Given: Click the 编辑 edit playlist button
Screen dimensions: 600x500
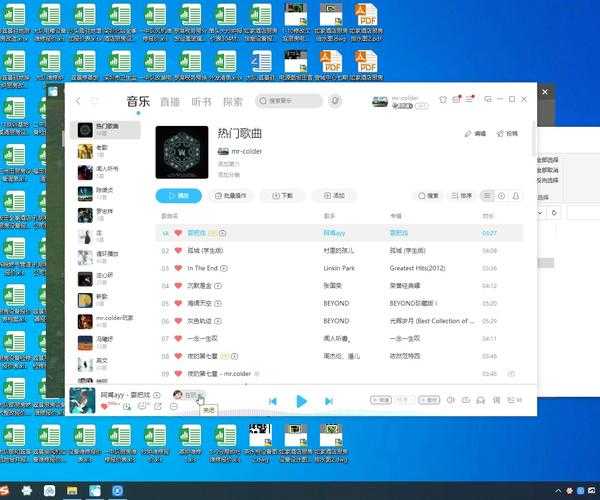Looking at the screenshot, I should click(x=475, y=134).
